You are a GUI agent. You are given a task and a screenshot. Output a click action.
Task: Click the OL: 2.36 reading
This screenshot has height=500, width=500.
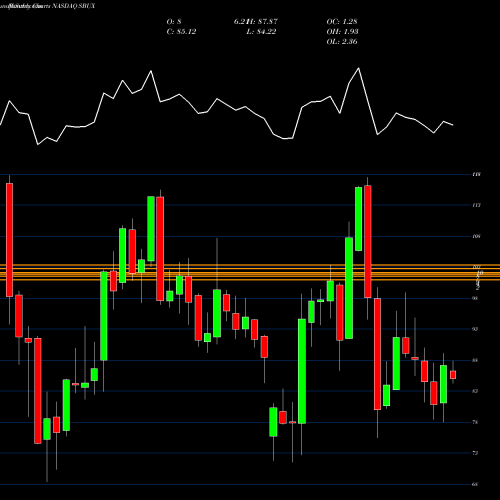tap(342, 42)
